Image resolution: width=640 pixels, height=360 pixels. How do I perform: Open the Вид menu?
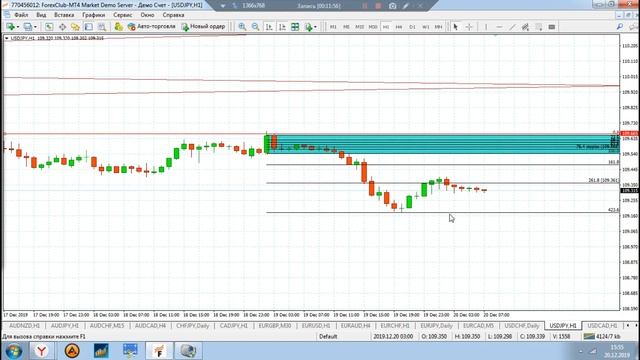click(x=41, y=15)
